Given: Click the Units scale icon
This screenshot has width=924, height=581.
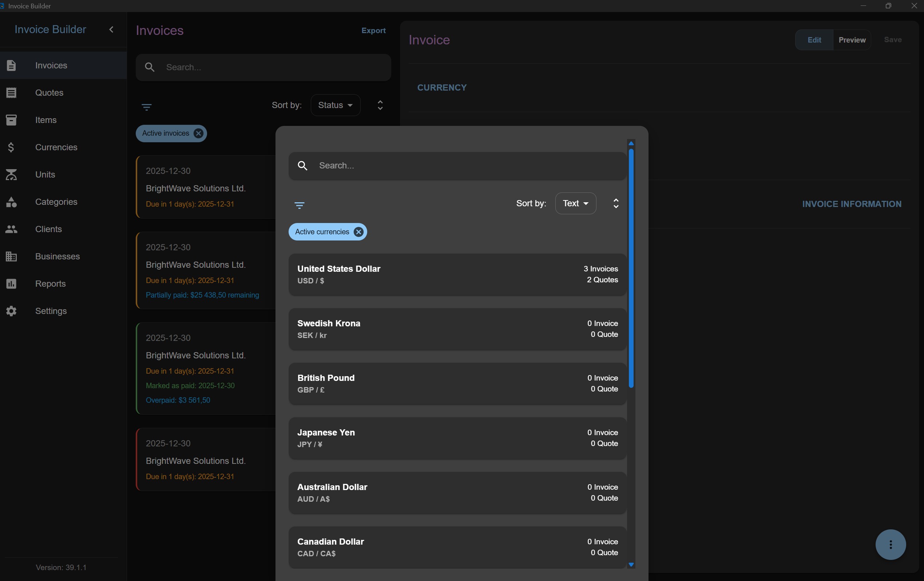Looking at the screenshot, I should pyautogui.click(x=12, y=175).
